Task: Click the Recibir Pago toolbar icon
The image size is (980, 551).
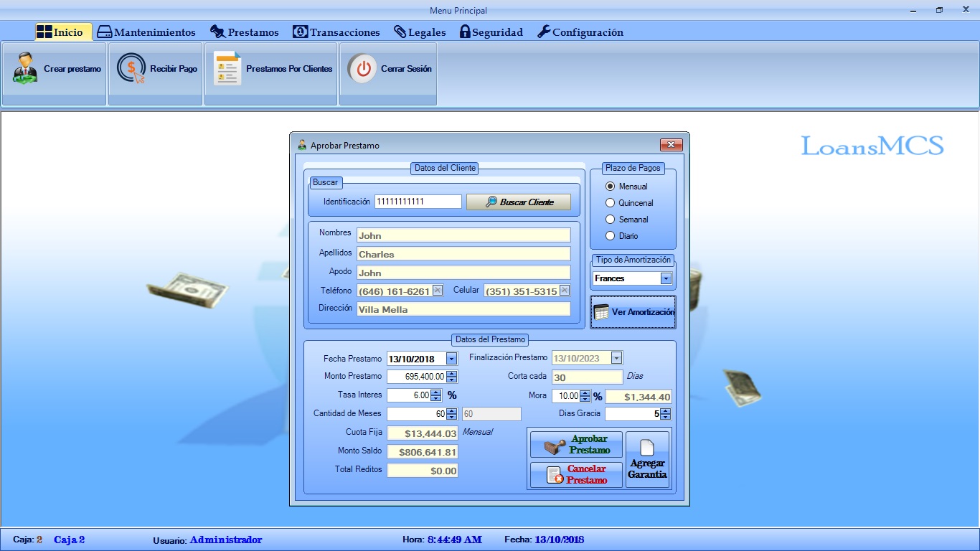Action: [131, 69]
